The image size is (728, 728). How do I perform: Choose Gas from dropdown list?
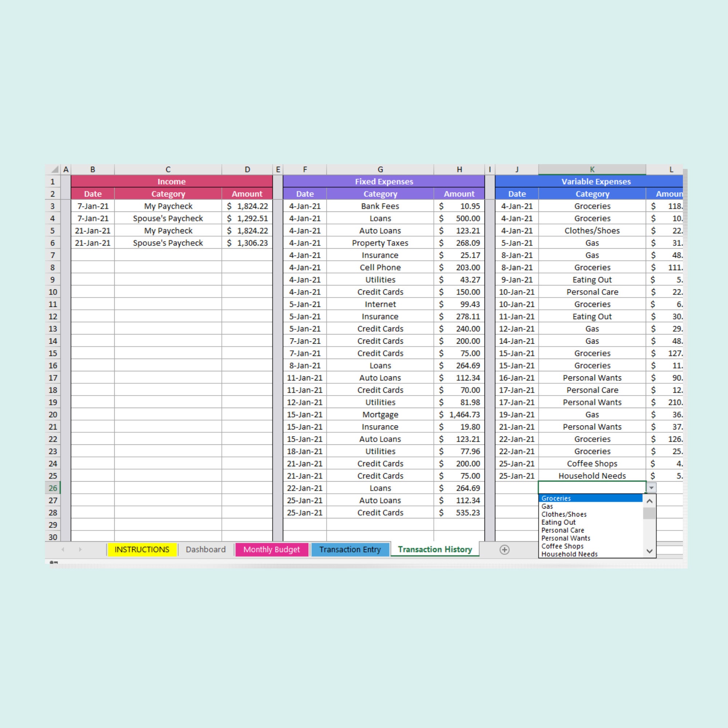590,506
